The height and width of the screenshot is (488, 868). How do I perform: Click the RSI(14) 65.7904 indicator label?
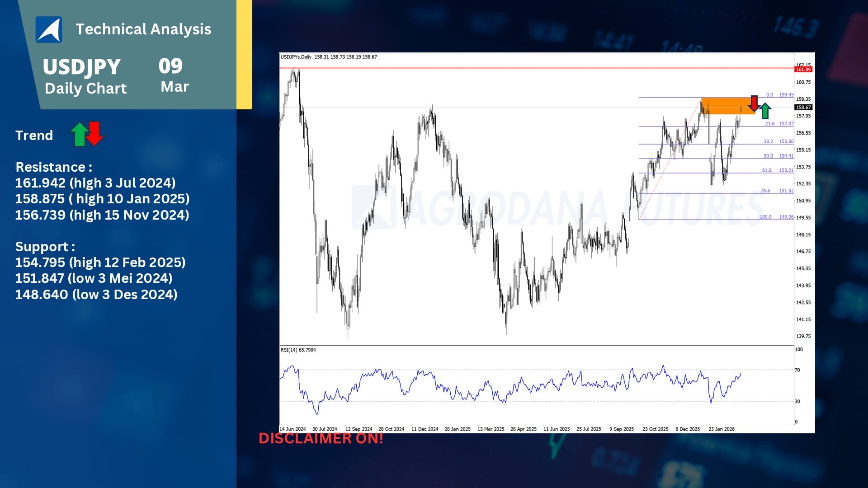(298, 350)
